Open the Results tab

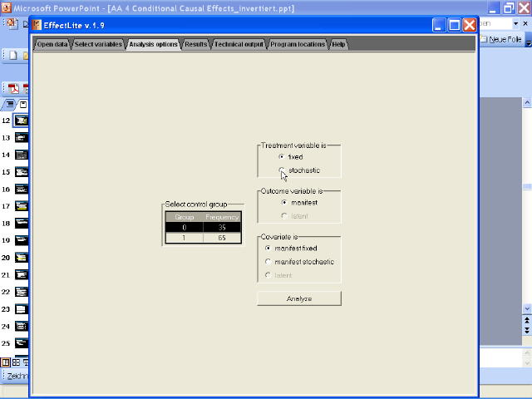(196, 44)
